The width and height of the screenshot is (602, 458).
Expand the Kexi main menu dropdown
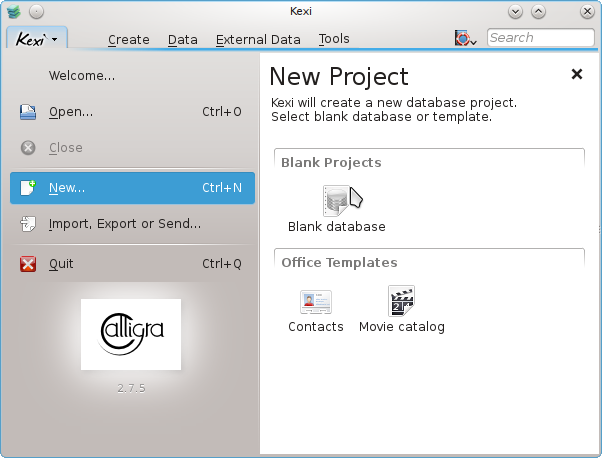37,39
